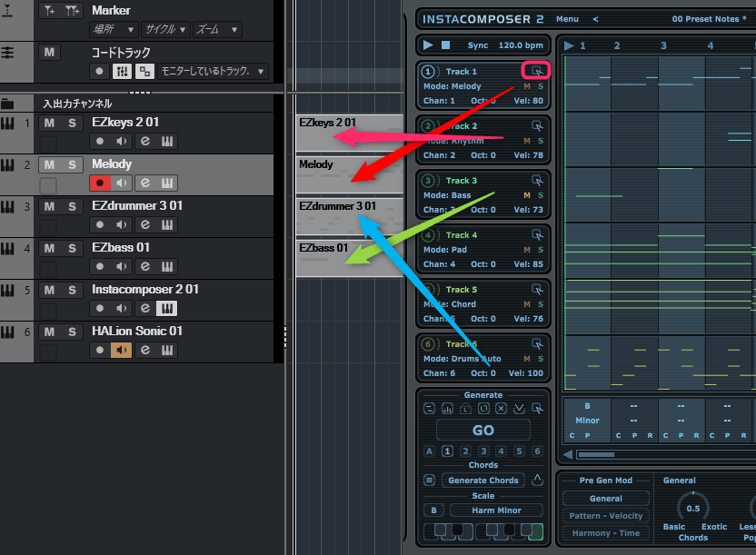756x555 pixels.
Task: Click highlighted keyboard icon on Instacomposer 2 01
Action: tap(167, 308)
